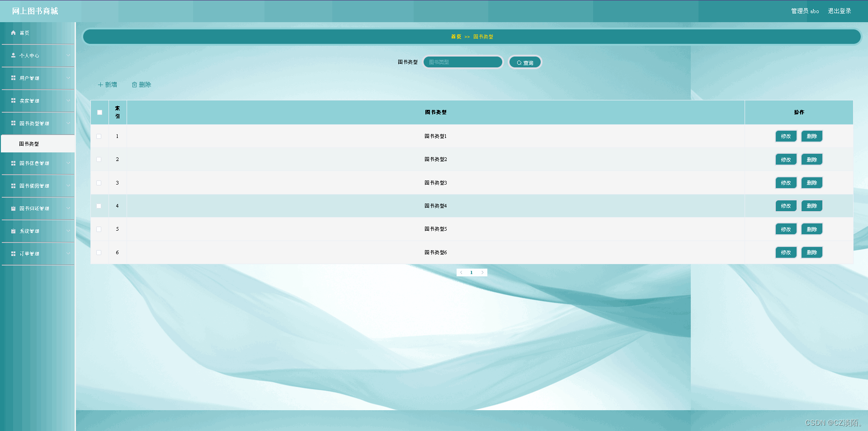Collapse the 图书类型管理 menu chevron
The height and width of the screenshot is (431, 868).
(x=68, y=123)
